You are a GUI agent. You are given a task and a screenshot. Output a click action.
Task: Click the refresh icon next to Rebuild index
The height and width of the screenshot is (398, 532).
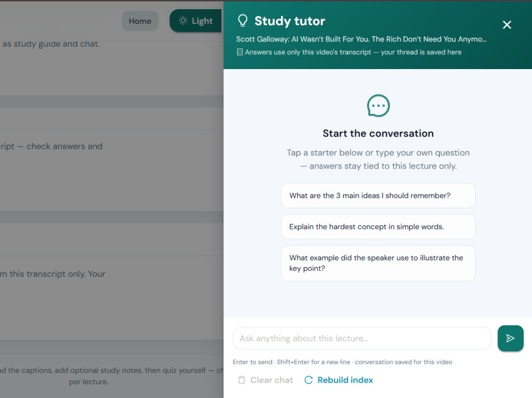point(309,380)
